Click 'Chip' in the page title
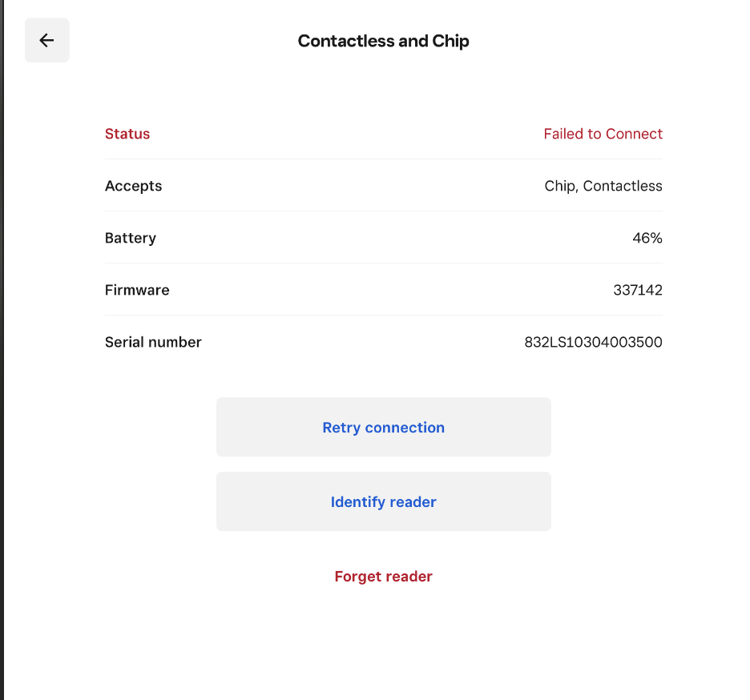 [x=451, y=41]
